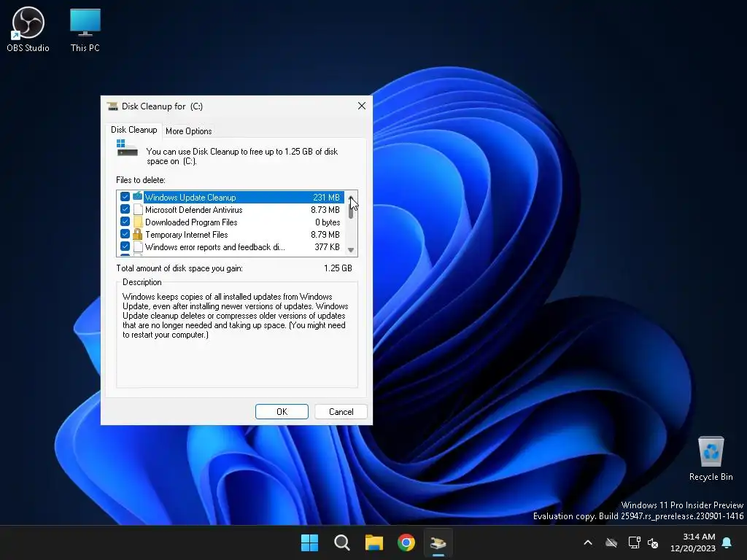Image resolution: width=747 pixels, height=560 pixels.
Task: Click Disk Cleanup title bar icon
Action: pos(112,106)
